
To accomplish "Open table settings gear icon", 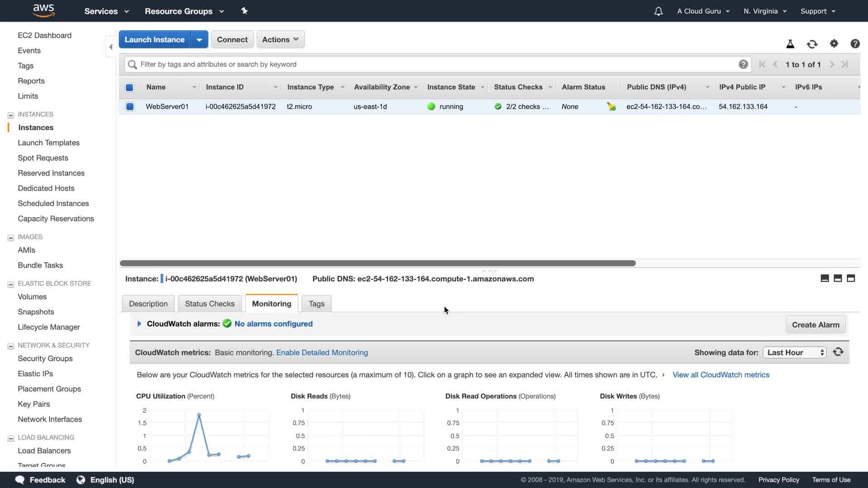I will pos(834,43).
